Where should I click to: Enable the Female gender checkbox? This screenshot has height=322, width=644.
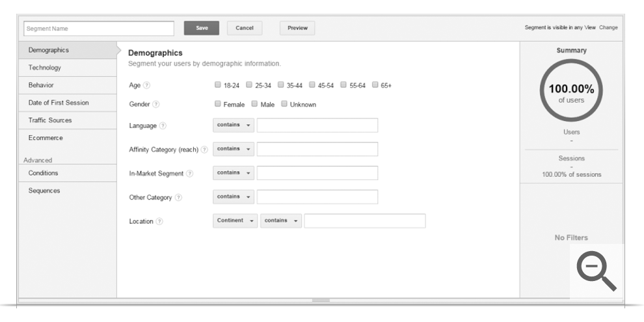(x=218, y=104)
